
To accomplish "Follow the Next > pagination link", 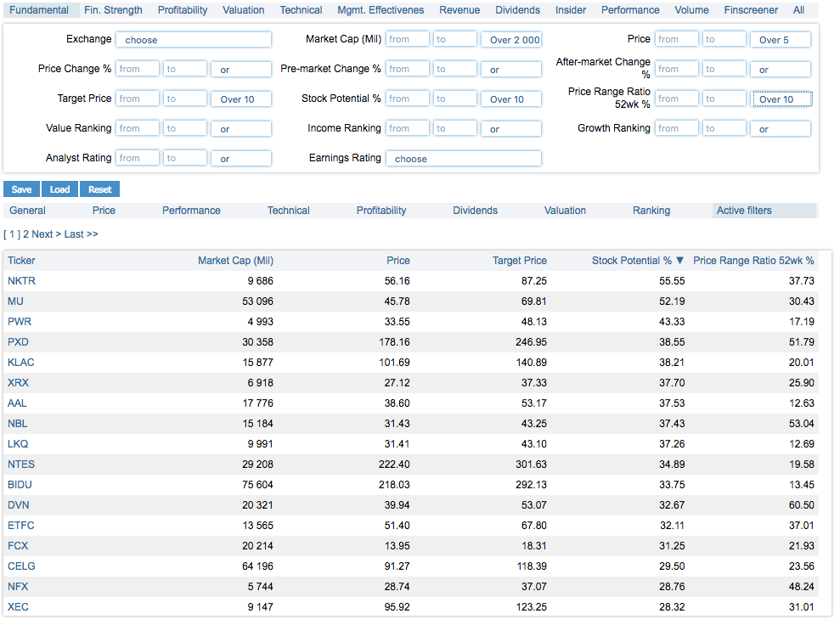I will tap(46, 234).
